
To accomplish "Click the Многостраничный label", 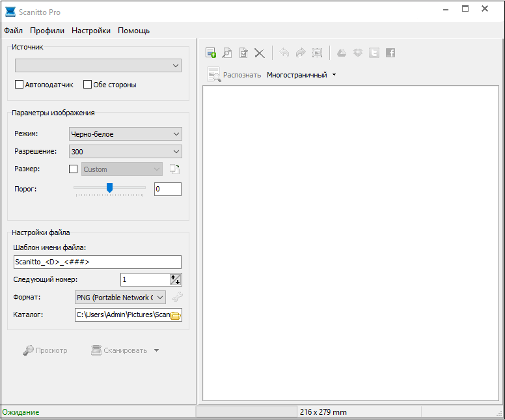I will 297,75.
